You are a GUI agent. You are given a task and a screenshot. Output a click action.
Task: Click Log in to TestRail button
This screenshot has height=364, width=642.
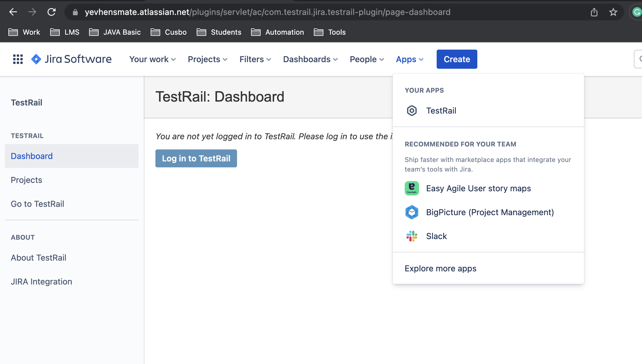pyautogui.click(x=196, y=158)
